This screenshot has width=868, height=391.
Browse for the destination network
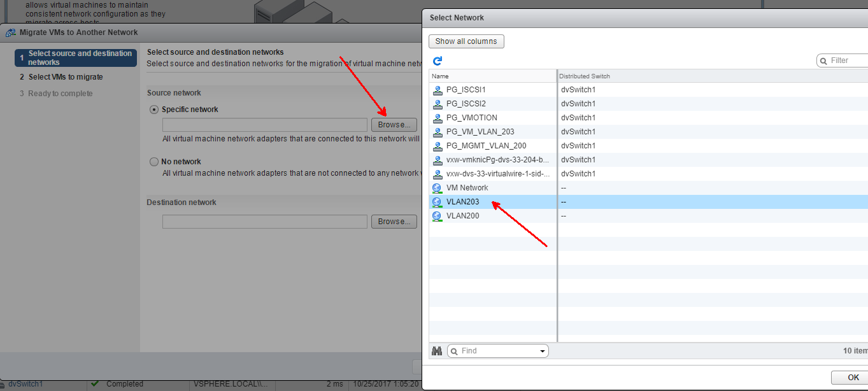pos(394,222)
